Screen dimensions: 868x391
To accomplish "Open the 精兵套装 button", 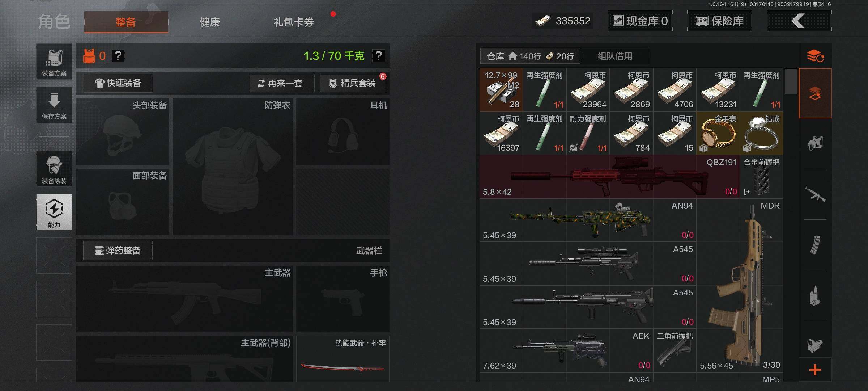I will [352, 83].
